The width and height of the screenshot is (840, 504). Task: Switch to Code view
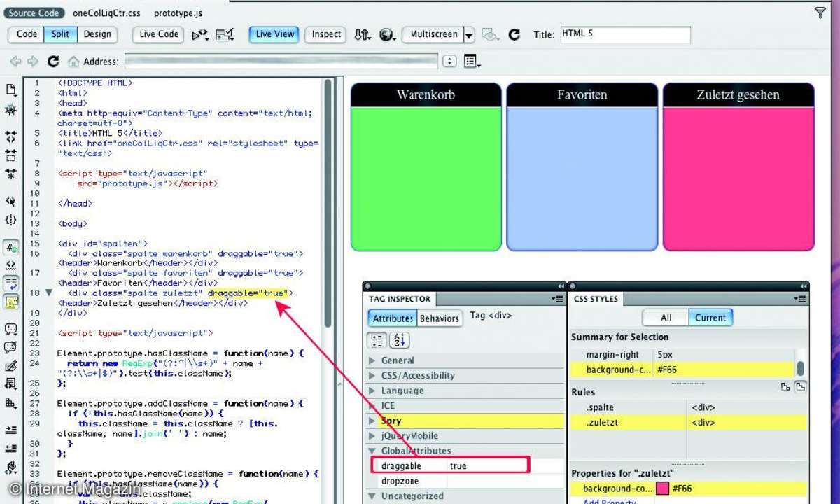click(27, 34)
